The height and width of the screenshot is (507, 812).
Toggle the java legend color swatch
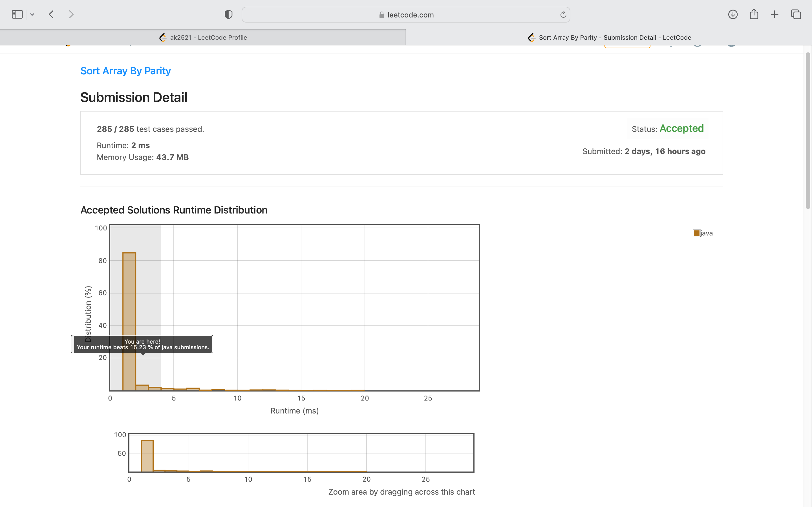click(x=697, y=233)
